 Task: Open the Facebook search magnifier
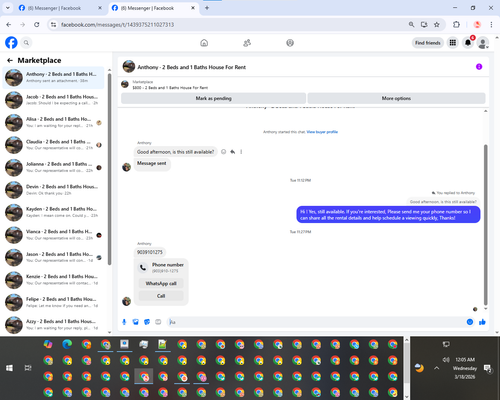tap(26, 43)
